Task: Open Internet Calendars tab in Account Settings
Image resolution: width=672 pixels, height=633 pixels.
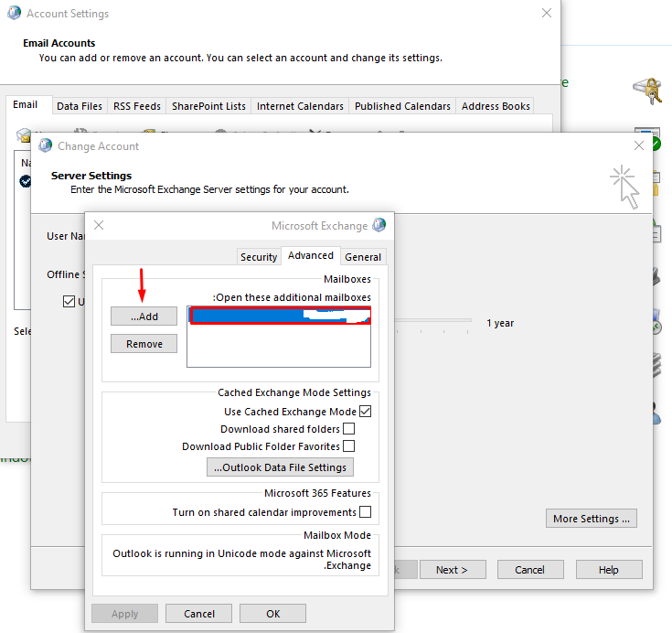Action: 300,106
